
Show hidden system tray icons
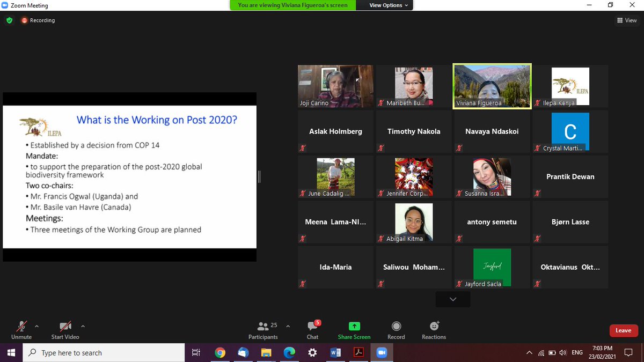(x=530, y=352)
